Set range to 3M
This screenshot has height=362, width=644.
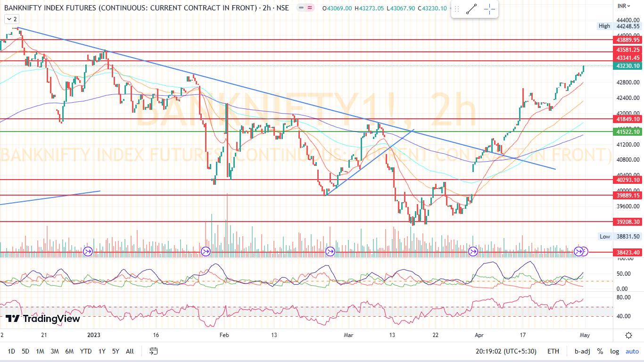(55, 351)
